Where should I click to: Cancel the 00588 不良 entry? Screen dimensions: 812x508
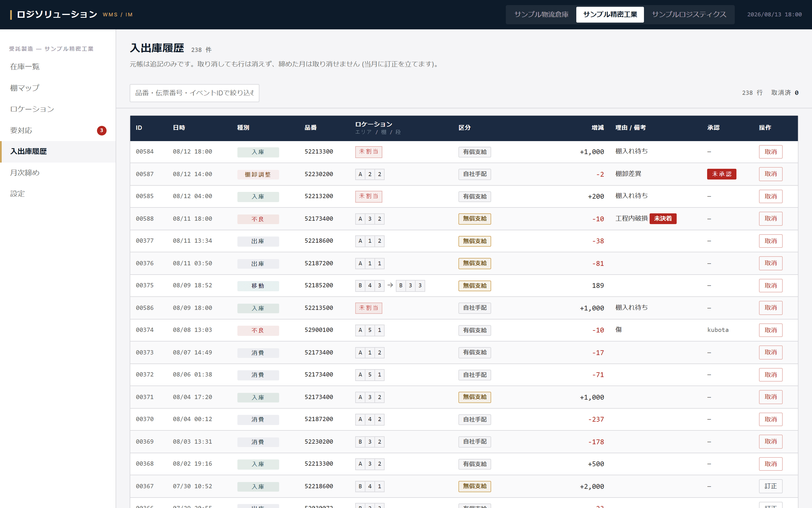[770, 219]
